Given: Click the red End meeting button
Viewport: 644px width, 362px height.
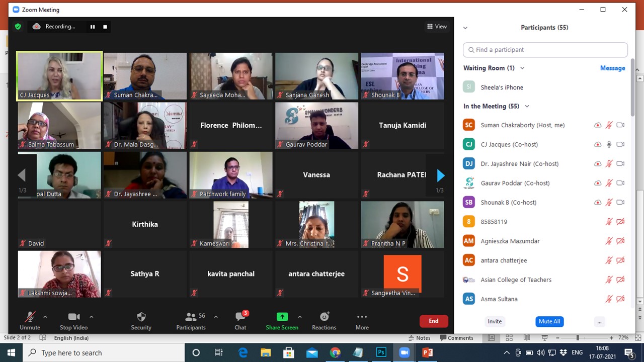Looking at the screenshot, I should (433, 321).
